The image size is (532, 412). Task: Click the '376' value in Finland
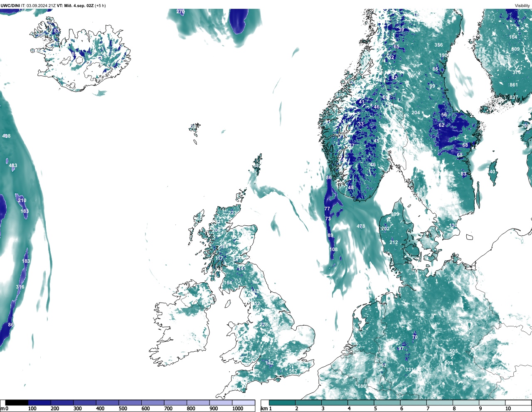(x=517, y=72)
